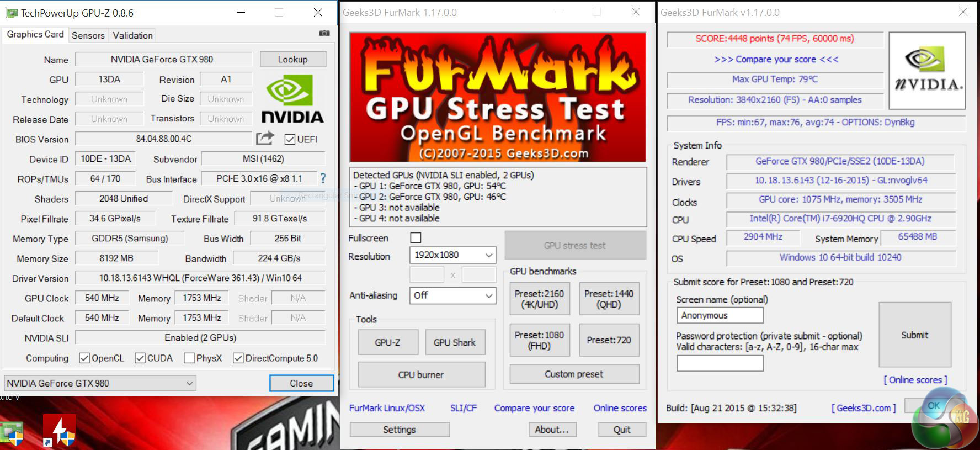Toggle the DirectCompute 5.0 checkbox
Viewport: 980px width, 450px height.
point(238,358)
